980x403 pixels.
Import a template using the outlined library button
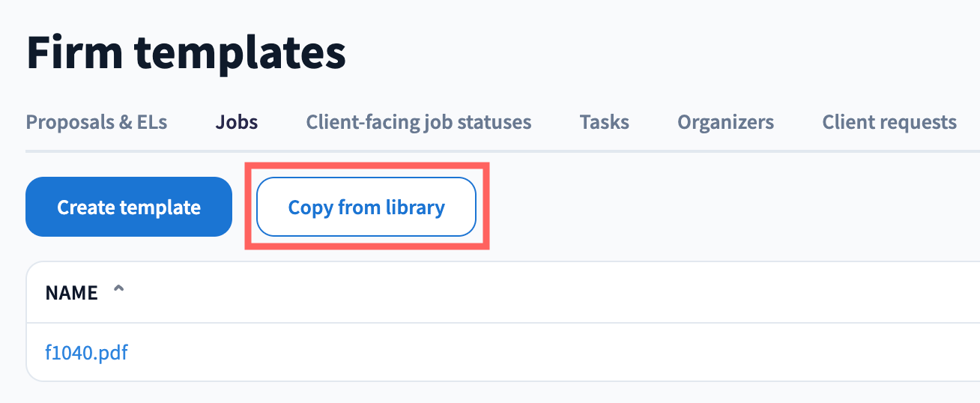(x=366, y=207)
